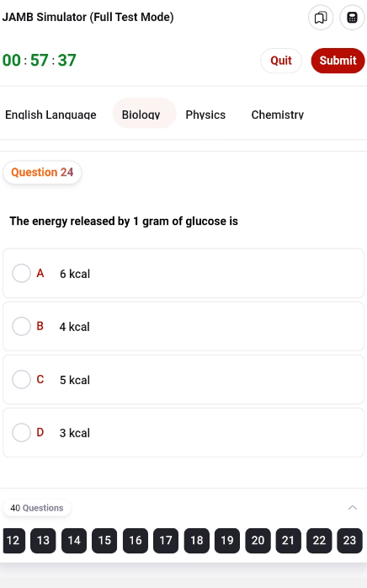Screen dimensions: 367x588
Task: Collapse the 40 Questions panel chevron
Action: tap(353, 508)
